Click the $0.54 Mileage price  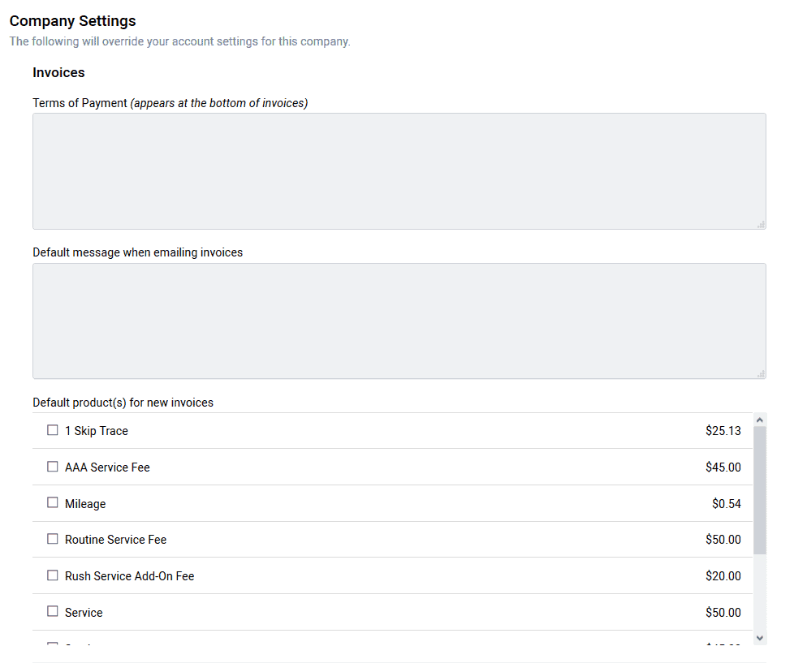pyautogui.click(x=726, y=504)
